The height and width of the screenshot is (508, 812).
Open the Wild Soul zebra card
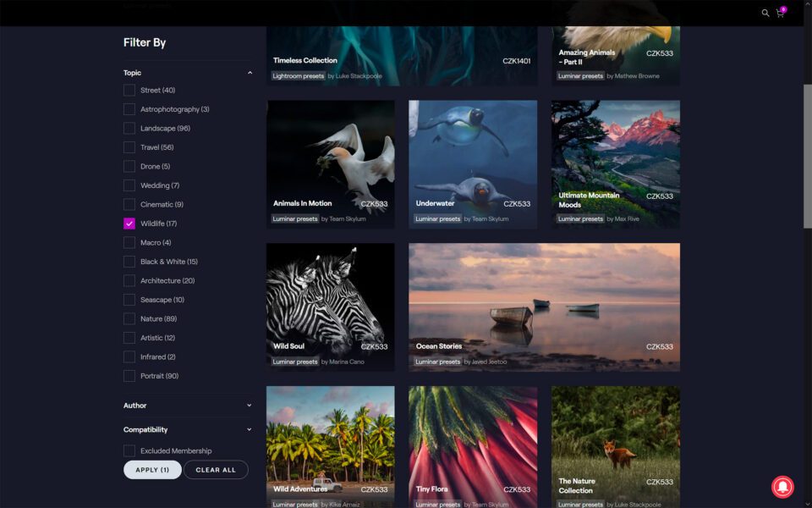click(331, 307)
